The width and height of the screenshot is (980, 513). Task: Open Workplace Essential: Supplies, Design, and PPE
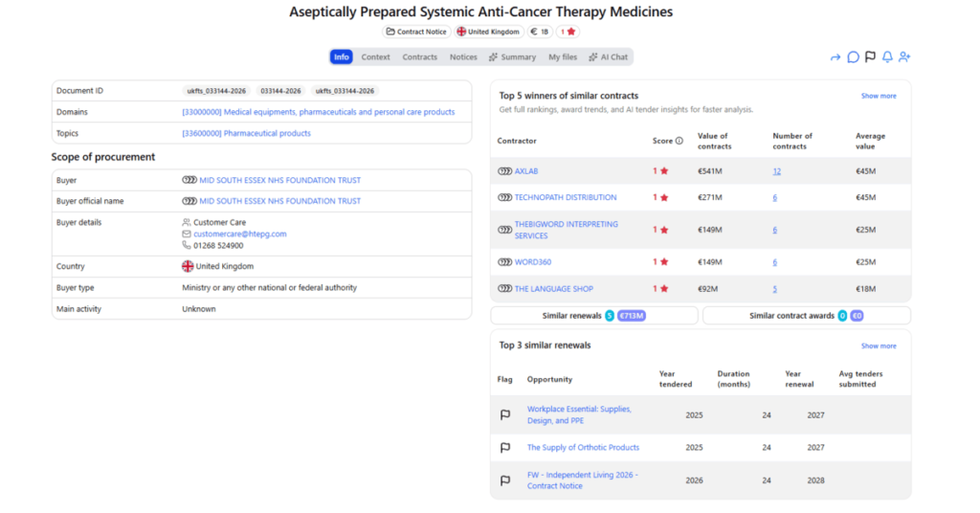579,415
